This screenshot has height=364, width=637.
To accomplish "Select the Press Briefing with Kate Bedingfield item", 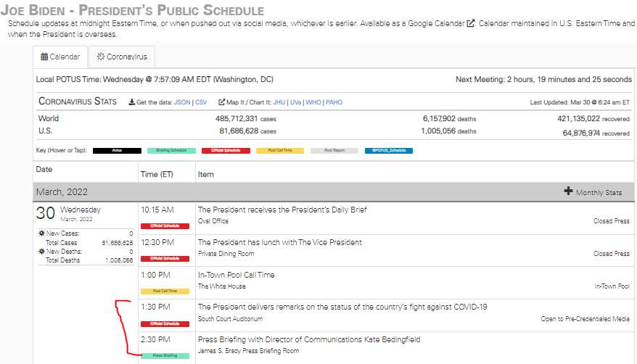I will pyautogui.click(x=309, y=339).
